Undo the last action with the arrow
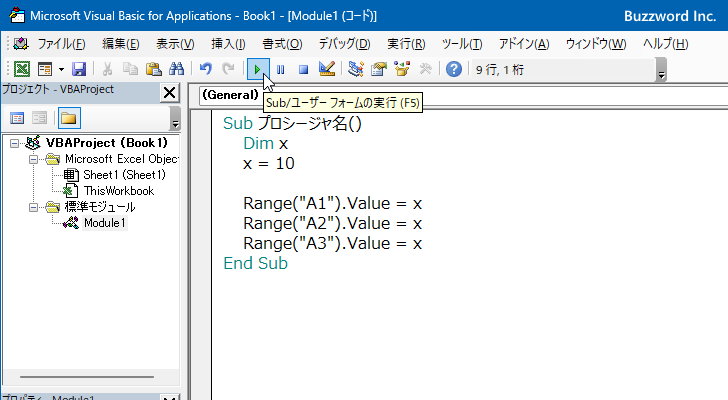This screenshot has height=400, width=728. (x=205, y=70)
